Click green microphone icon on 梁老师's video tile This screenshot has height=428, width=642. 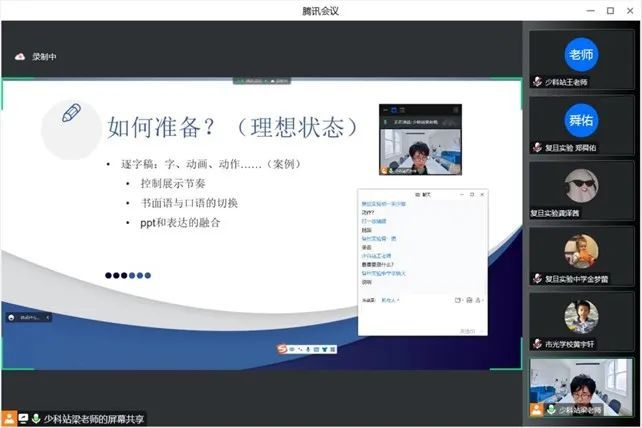(552, 409)
